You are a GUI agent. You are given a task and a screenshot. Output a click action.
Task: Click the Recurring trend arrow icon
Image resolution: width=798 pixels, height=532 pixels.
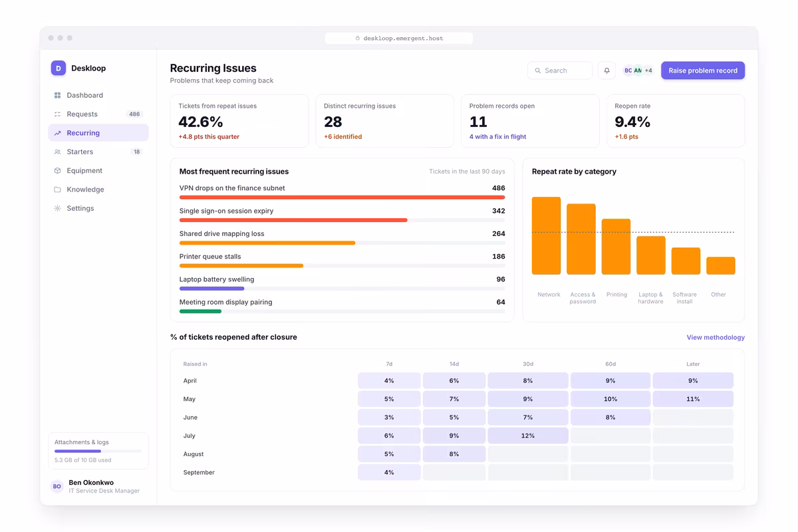[57, 133]
